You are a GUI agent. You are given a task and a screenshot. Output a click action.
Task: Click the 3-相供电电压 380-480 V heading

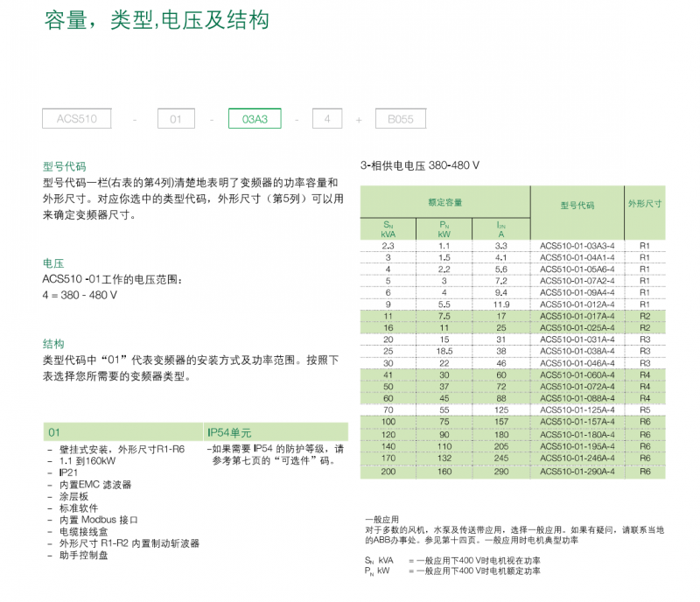(420, 165)
